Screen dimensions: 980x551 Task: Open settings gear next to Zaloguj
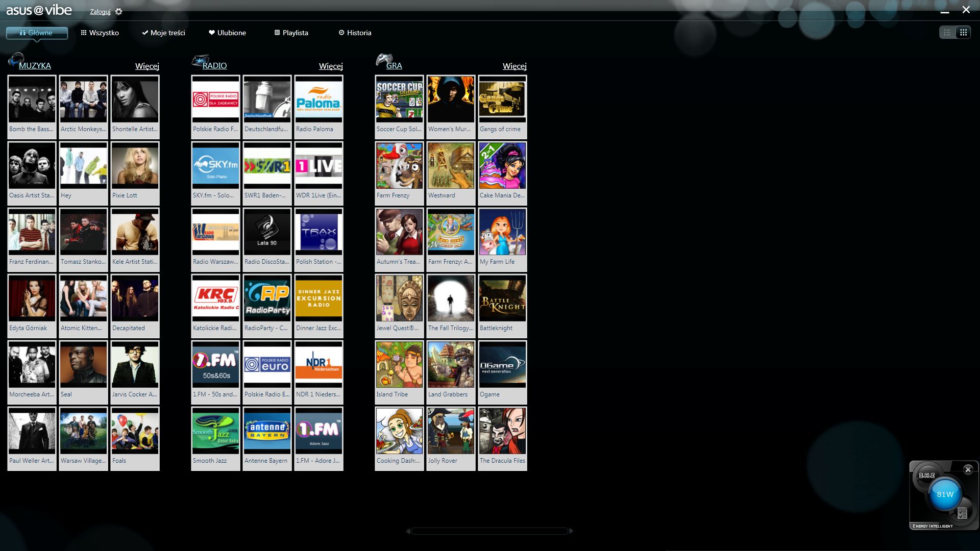coord(119,12)
